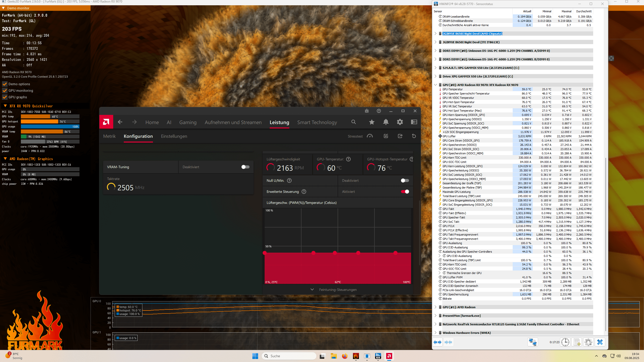Screen dimensions: 644x362
Task: Click the fan curve point at 62°C
Action: 335,253
